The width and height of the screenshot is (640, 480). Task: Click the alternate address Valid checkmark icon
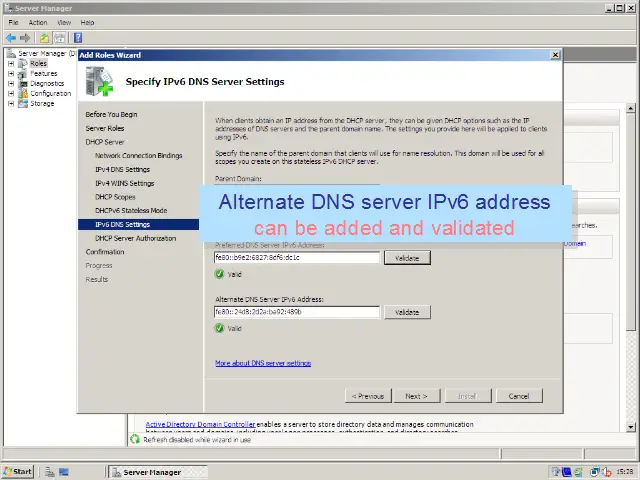pos(220,328)
